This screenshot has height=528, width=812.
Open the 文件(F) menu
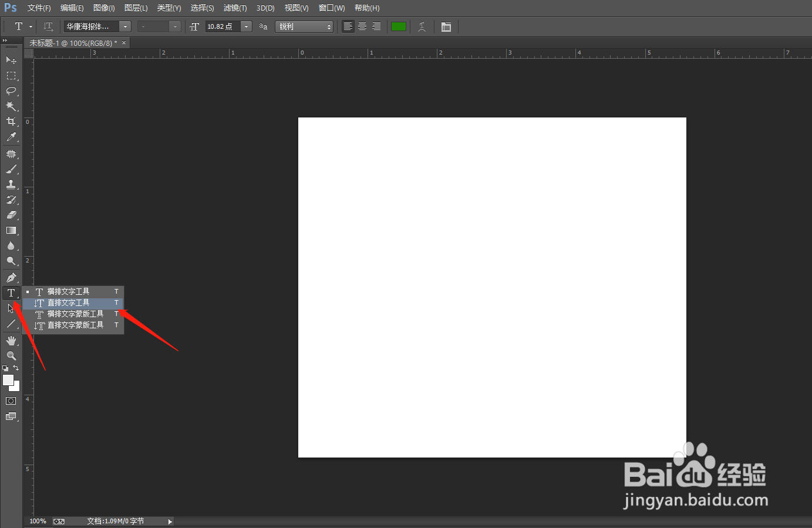(x=39, y=8)
